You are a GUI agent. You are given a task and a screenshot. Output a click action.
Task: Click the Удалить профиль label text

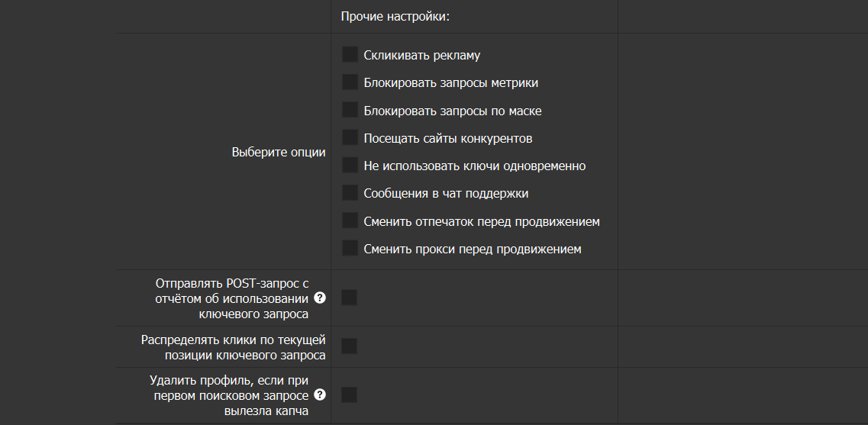point(231,395)
